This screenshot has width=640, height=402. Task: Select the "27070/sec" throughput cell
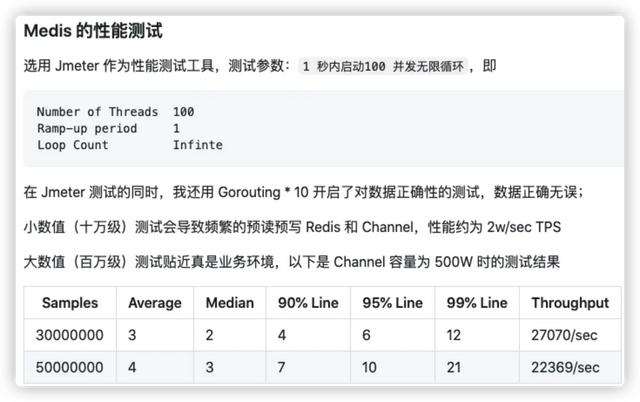566,336
